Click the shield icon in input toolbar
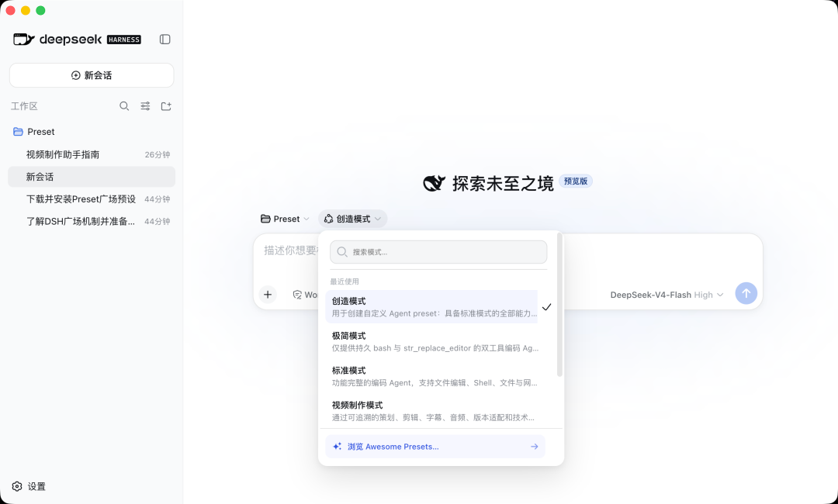The image size is (838, 504). coord(297,295)
